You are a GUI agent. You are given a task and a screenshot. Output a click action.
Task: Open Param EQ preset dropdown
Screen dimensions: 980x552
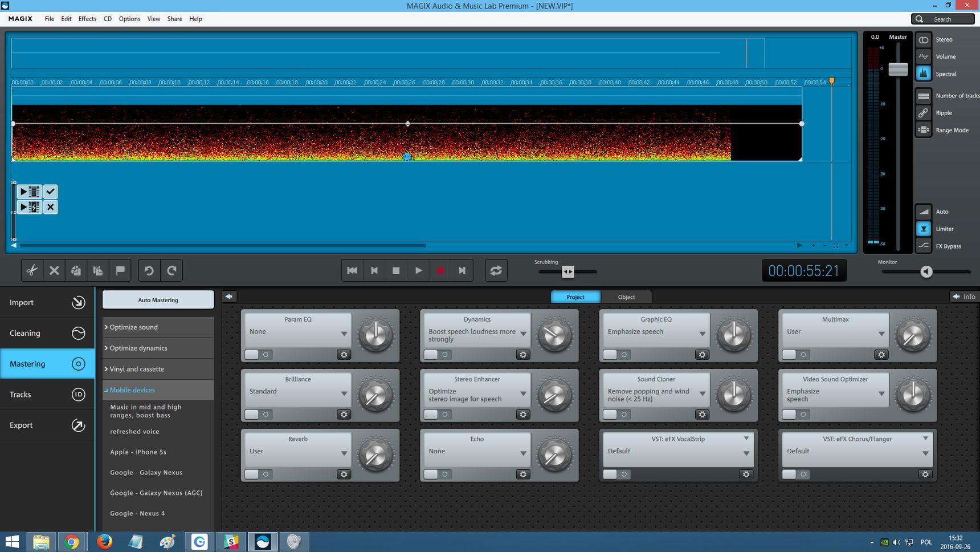coord(344,334)
